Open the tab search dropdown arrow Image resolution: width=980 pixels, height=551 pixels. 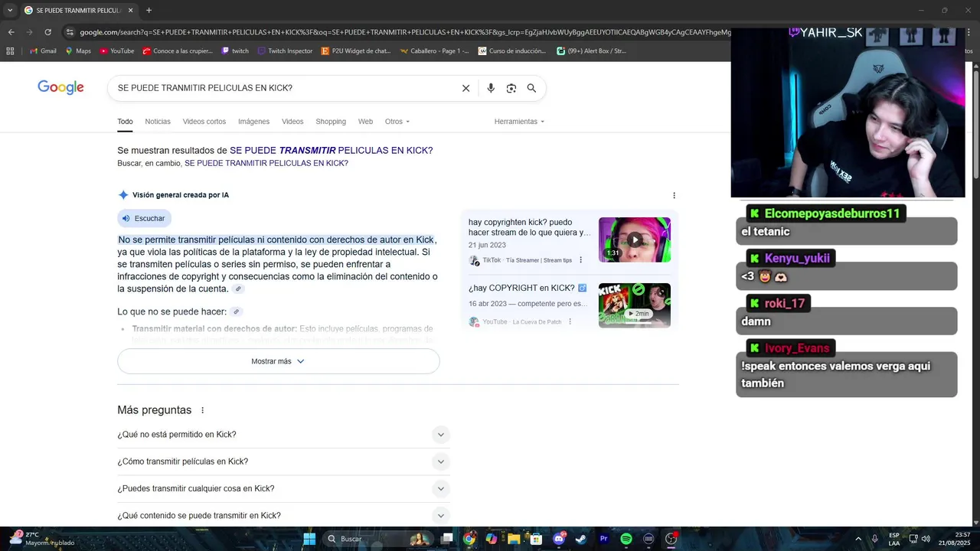click(x=10, y=11)
